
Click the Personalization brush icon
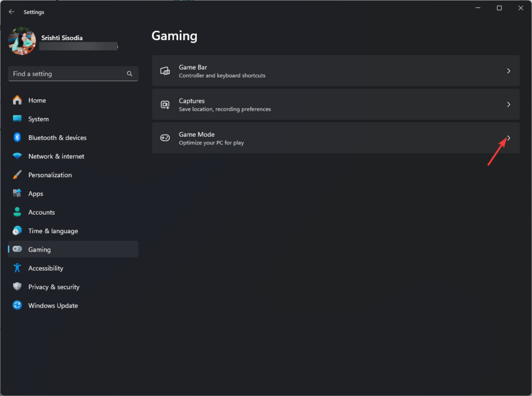pos(16,175)
